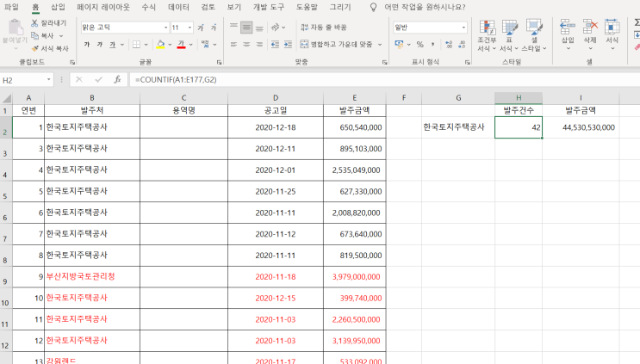Toggle middle vertical alignment
640x364 pixels.
pyautogui.click(x=246, y=28)
